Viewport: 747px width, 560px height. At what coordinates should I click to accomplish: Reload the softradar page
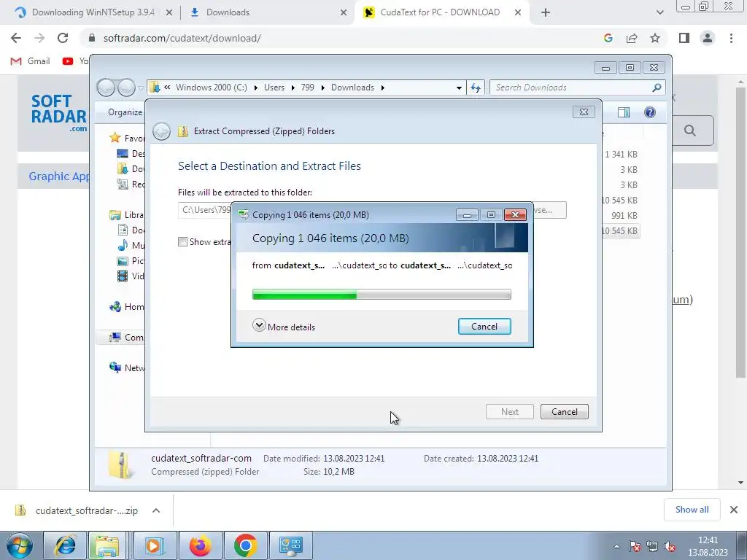pos(63,38)
